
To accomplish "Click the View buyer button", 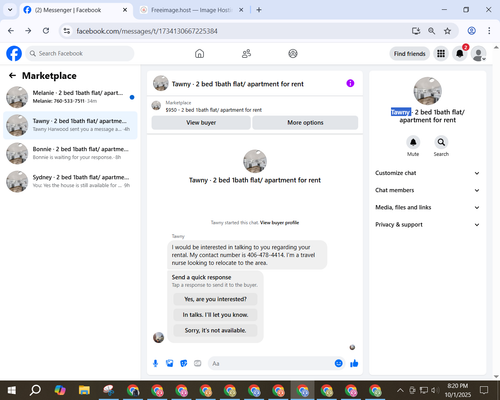I will pos(201,122).
